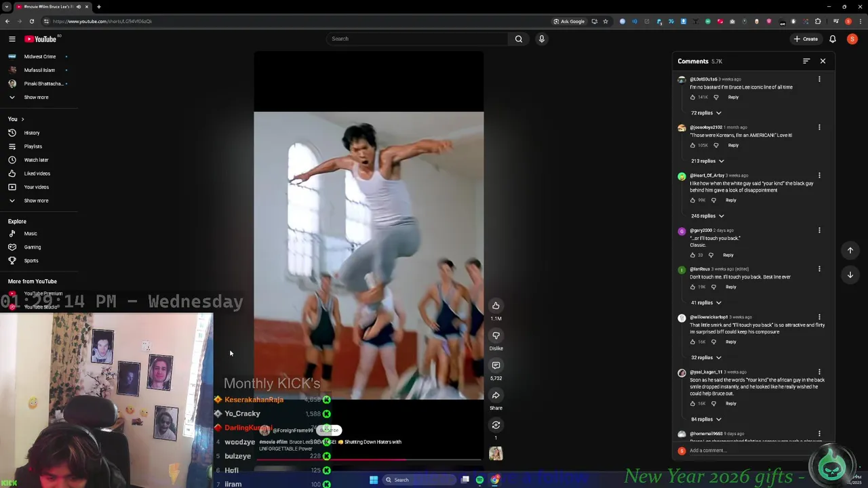
Task: Open Chrome from the taskbar
Action: tap(495, 480)
